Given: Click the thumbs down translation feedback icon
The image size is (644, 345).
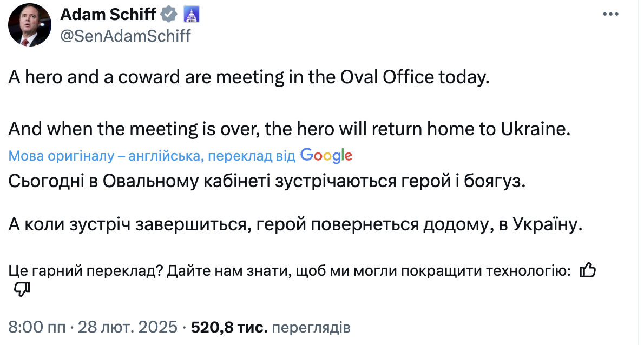Looking at the screenshot, I should click(x=22, y=289).
